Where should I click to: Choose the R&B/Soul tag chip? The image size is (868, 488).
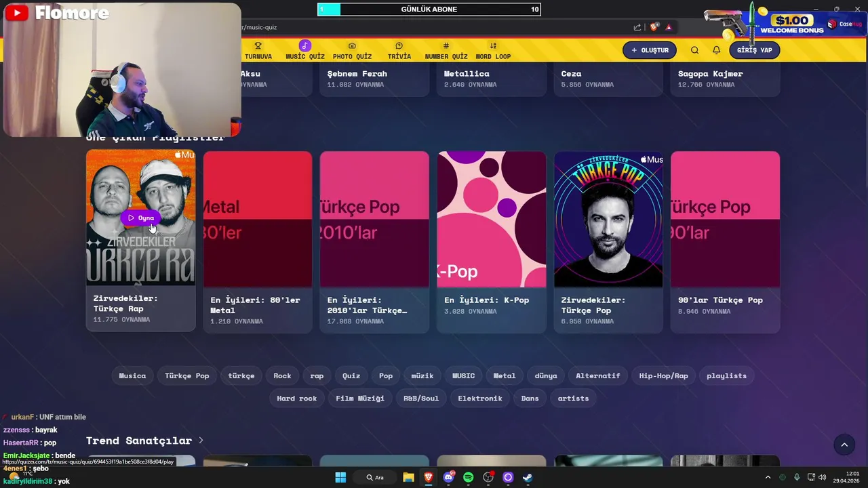click(421, 398)
